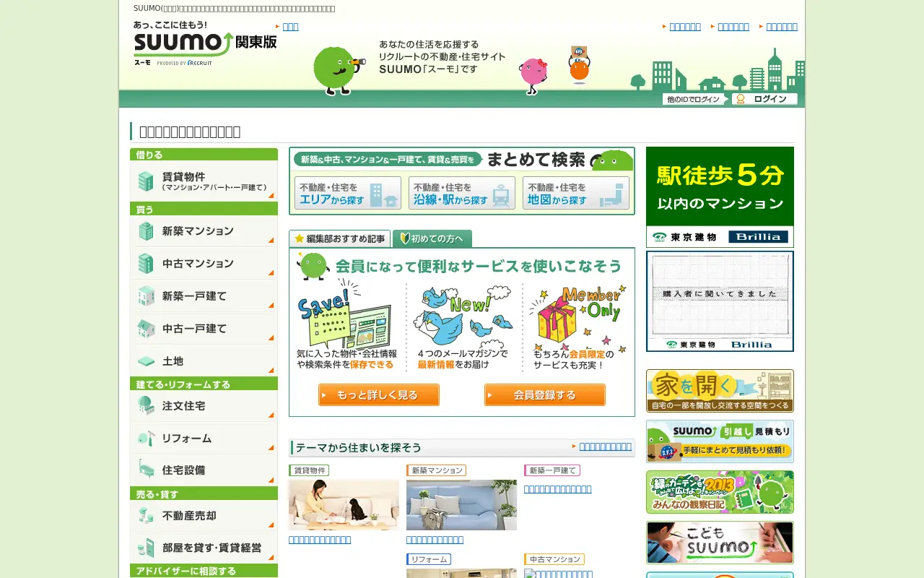Open 新築一戸建て in the sidebar
This screenshot has width=924, height=578.
[x=204, y=296]
